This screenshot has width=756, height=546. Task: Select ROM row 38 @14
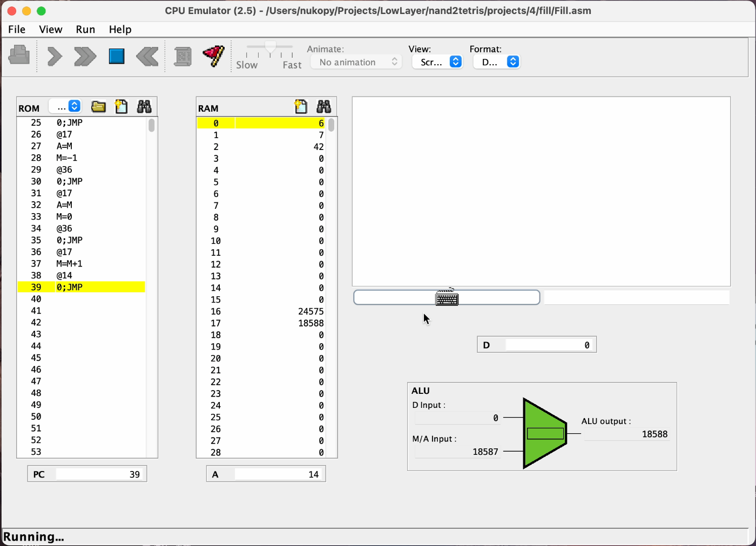click(x=81, y=275)
